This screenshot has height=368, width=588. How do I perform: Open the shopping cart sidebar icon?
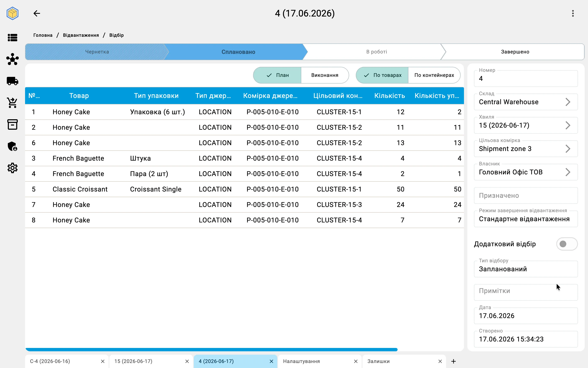12,103
